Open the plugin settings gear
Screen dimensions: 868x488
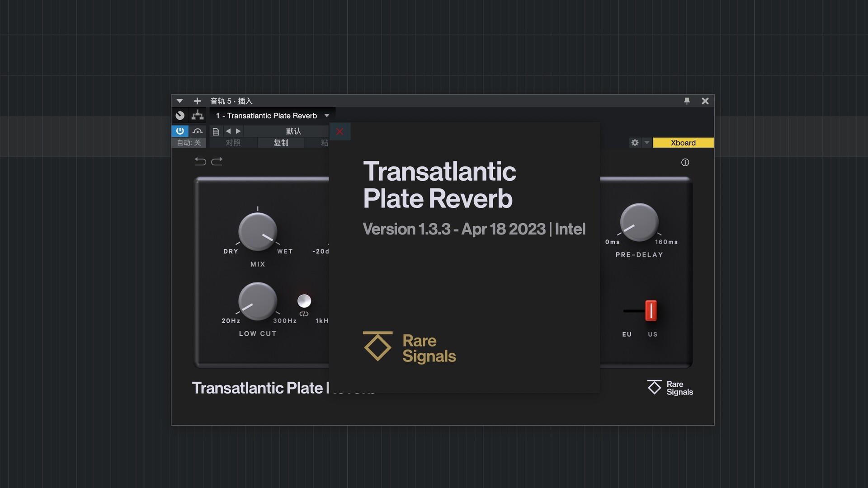(635, 142)
